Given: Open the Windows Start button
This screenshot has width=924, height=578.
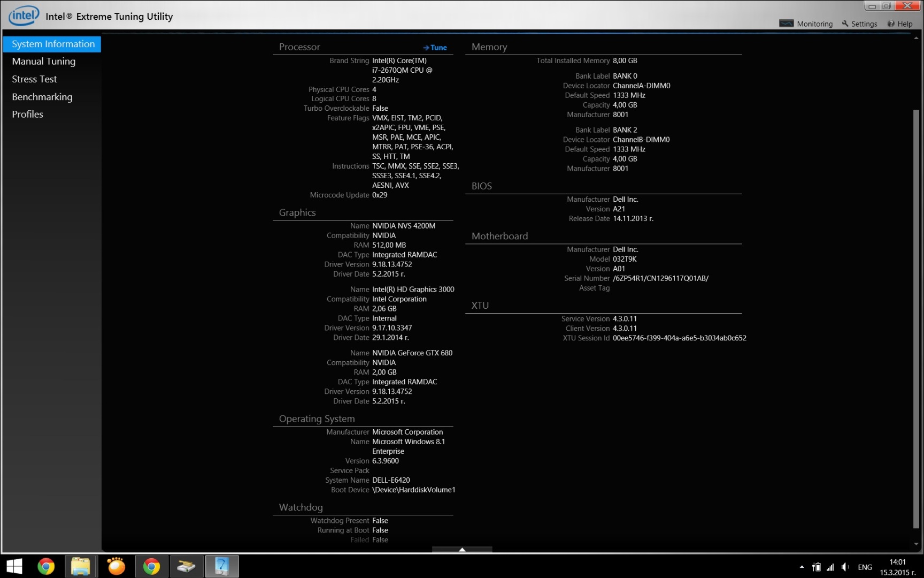Looking at the screenshot, I should pos(14,566).
